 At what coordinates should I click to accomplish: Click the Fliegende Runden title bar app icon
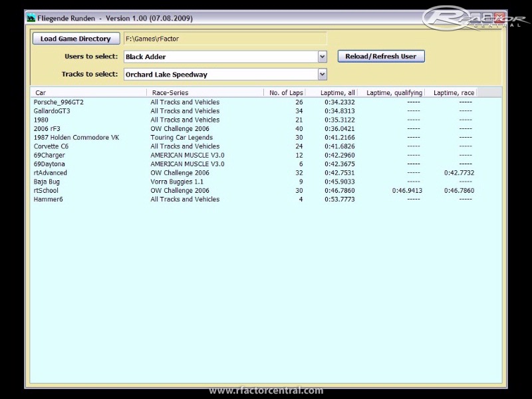[31, 18]
